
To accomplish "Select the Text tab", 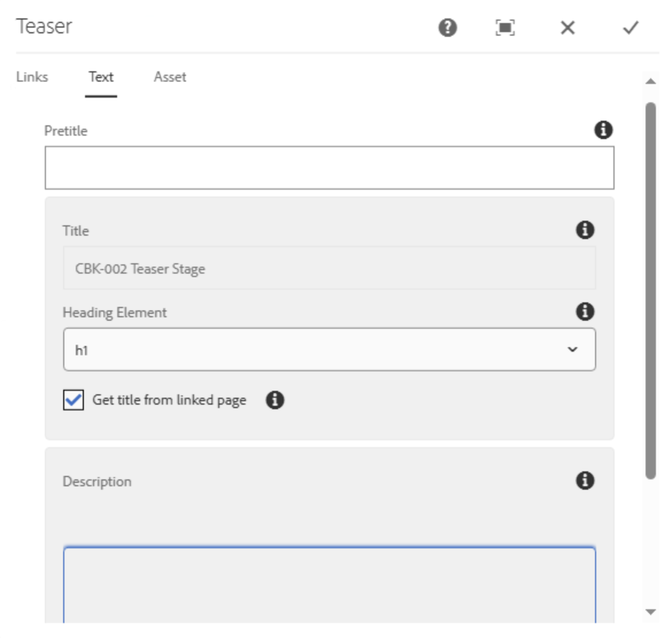I will tap(101, 77).
